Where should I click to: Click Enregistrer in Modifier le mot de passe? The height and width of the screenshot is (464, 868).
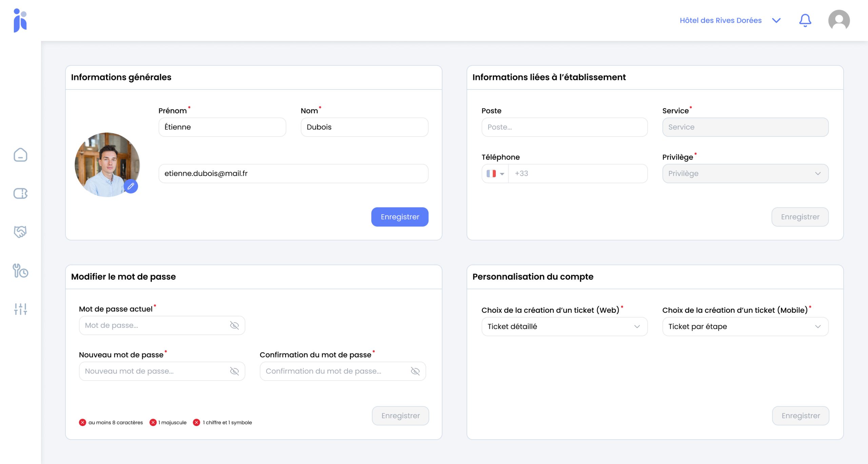pyautogui.click(x=400, y=416)
